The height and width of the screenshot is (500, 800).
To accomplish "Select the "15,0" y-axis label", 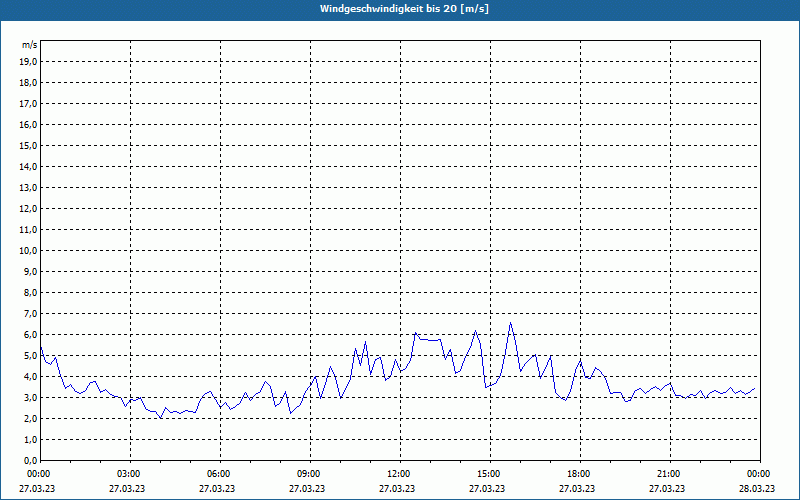I will pos(28,145).
